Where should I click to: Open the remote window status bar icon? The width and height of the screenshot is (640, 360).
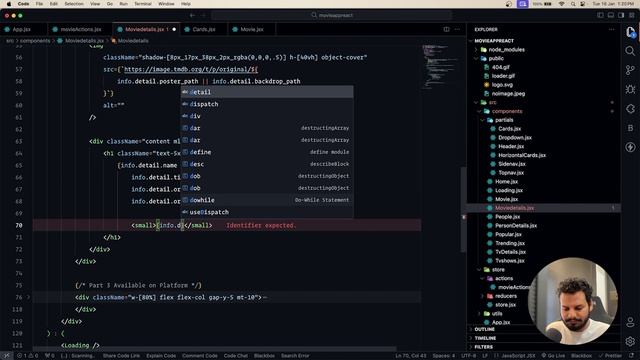pyautogui.click(x=7, y=356)
